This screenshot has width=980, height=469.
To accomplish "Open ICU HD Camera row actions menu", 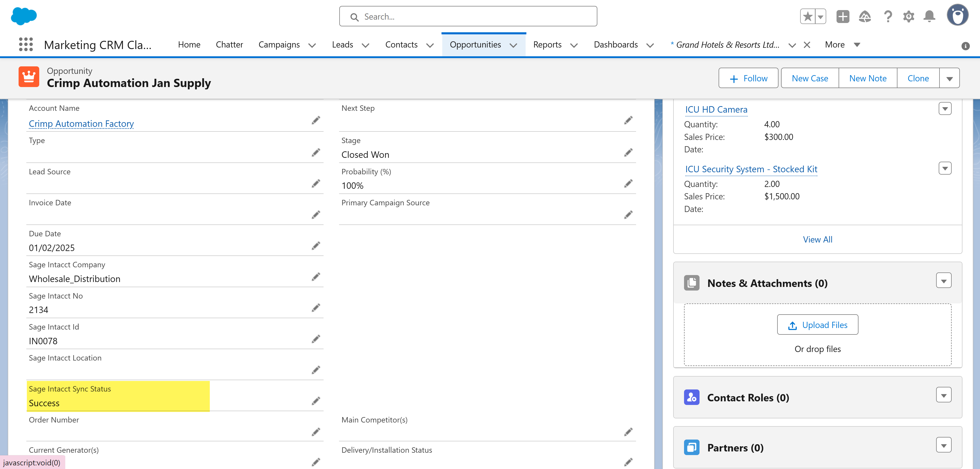I will [945, 108].
